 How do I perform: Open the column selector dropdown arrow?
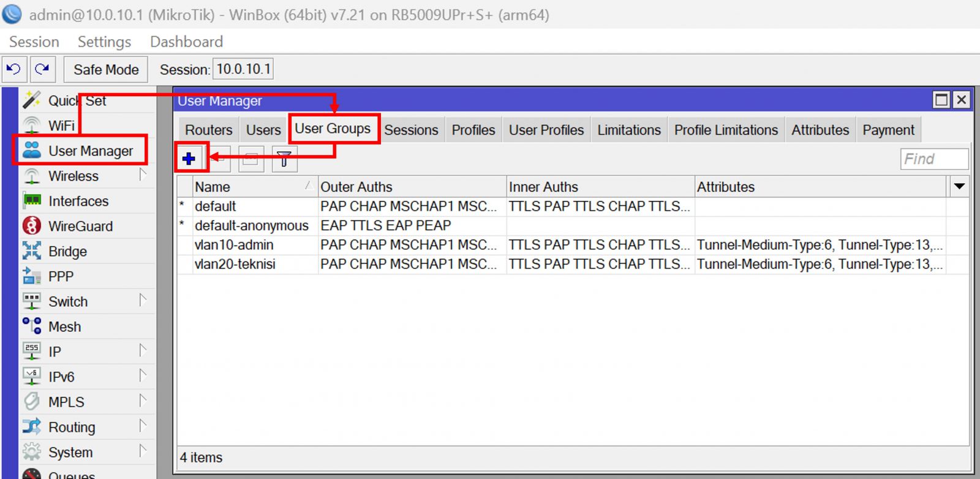959,186
